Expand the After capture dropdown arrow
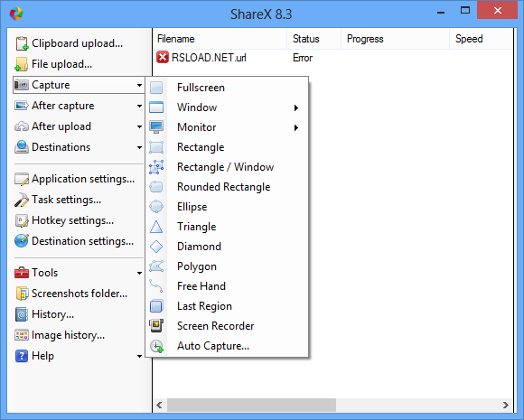 tap(139, 106)
